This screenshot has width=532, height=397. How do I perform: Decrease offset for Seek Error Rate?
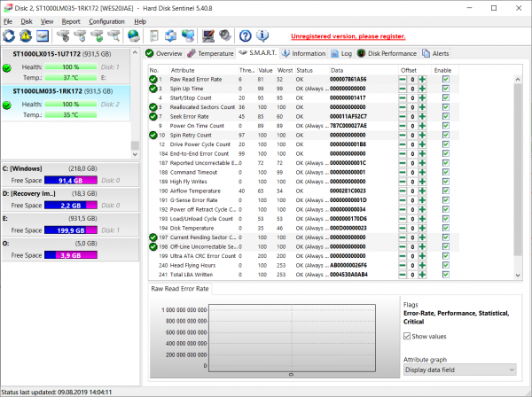[403, 116]
